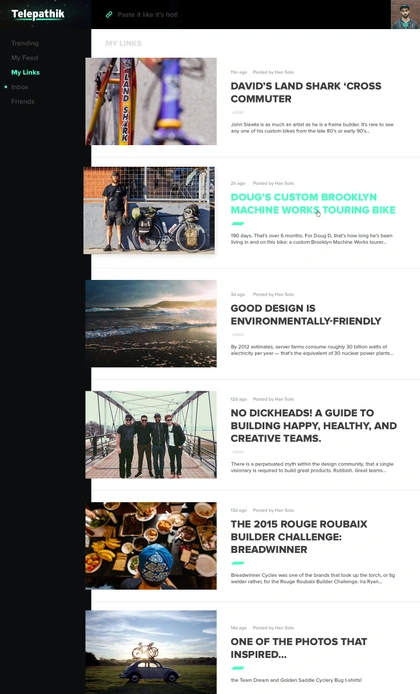Open the user profile avatar
Image resolution: width=420 pixels, height=694 pixels.
(x=405, y=14)
